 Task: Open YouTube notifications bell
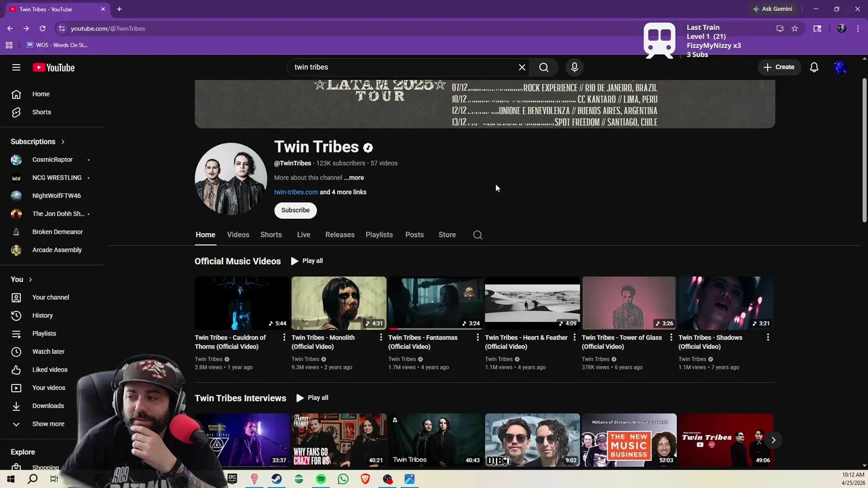click(814, 67)
